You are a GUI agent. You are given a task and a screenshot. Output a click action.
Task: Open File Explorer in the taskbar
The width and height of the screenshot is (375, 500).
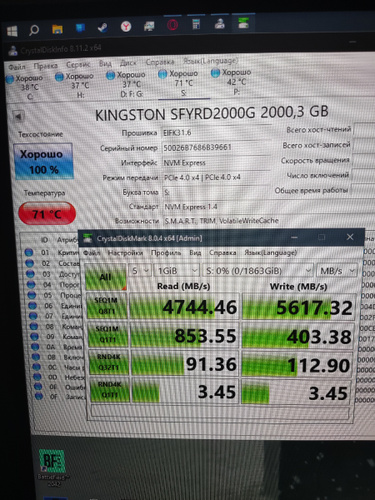[x=57, y=29]
